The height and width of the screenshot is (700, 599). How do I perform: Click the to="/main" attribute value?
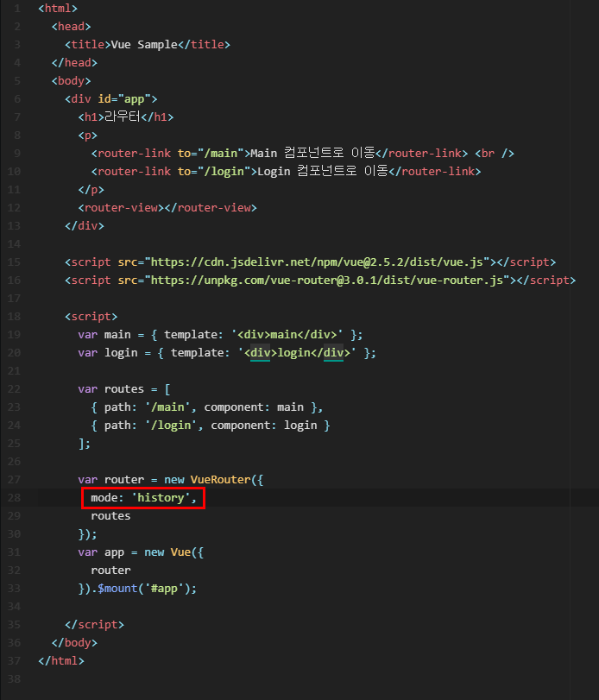click(x=211, y=154)
